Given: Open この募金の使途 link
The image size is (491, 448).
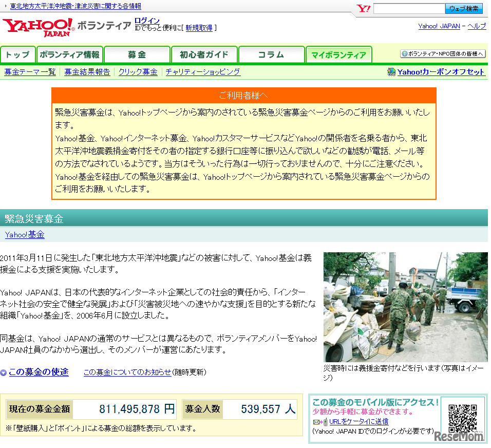Looking at the screenshot, I should tap(39, 372).
